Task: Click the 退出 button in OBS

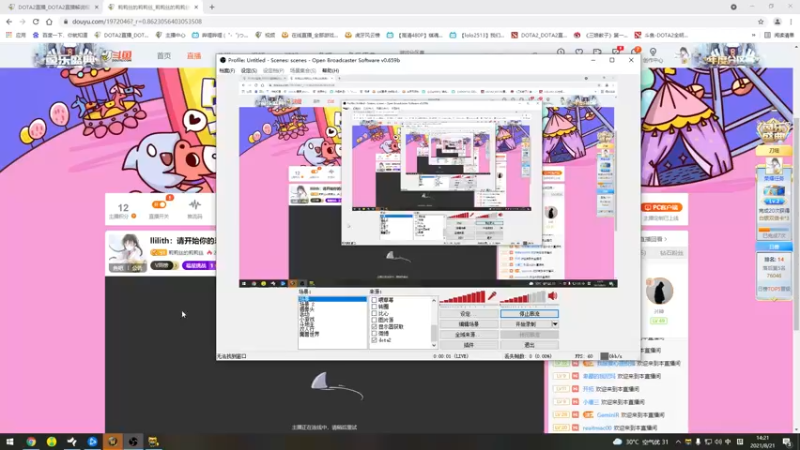Action: [529, 345]
